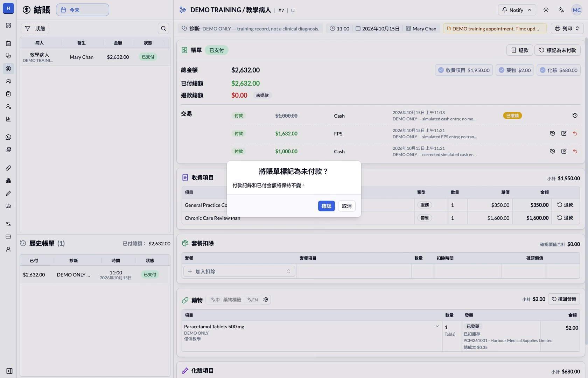Click the search icon in billing list
This screenshot has height=378, width=588.
tap(163, 28)
